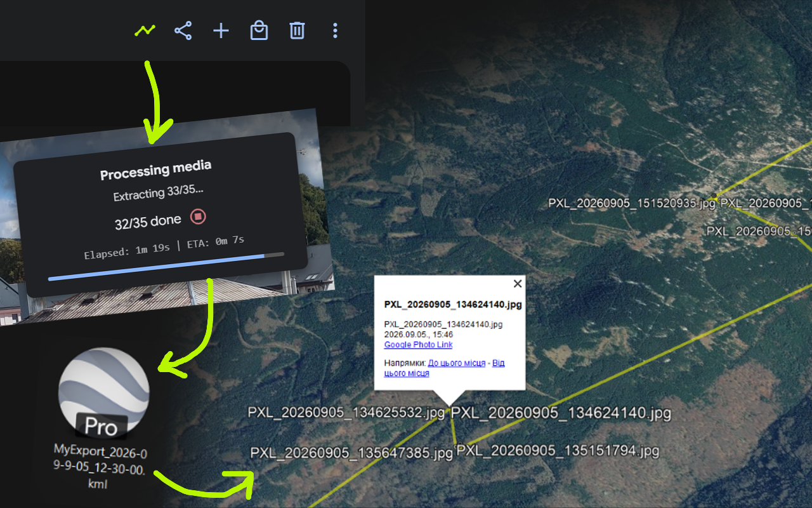Click the 'Від цього місця' directions link
The height and width of the screenshot is (508, 812).
(x=445, y=368)
